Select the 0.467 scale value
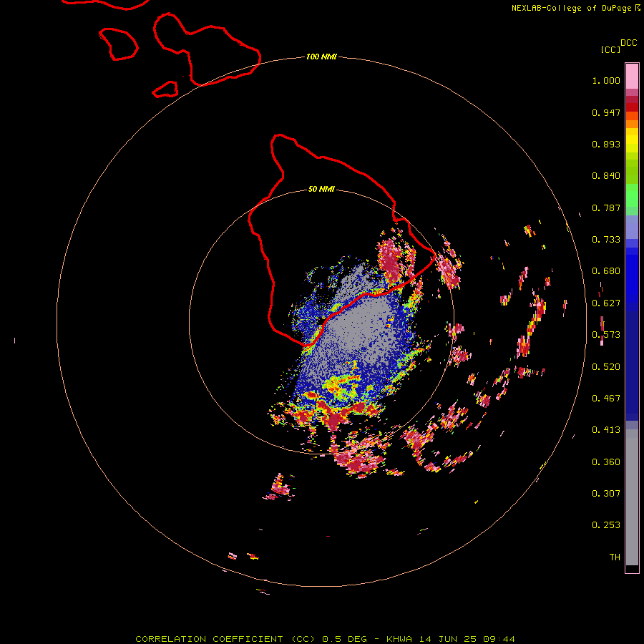This screenshot has width=644, height=644. coord(606,399)
